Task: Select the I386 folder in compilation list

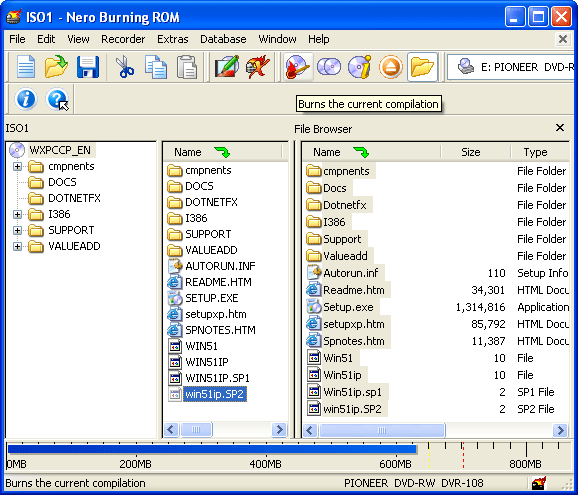Action: point(196,218)
